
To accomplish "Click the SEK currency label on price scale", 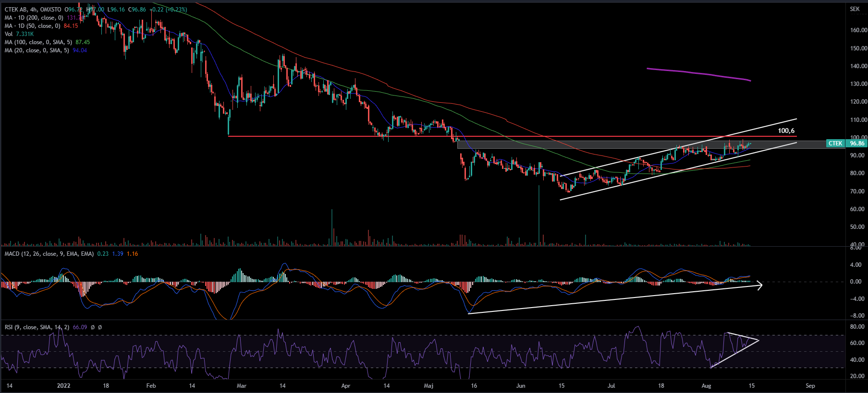I will click(855, 9).
